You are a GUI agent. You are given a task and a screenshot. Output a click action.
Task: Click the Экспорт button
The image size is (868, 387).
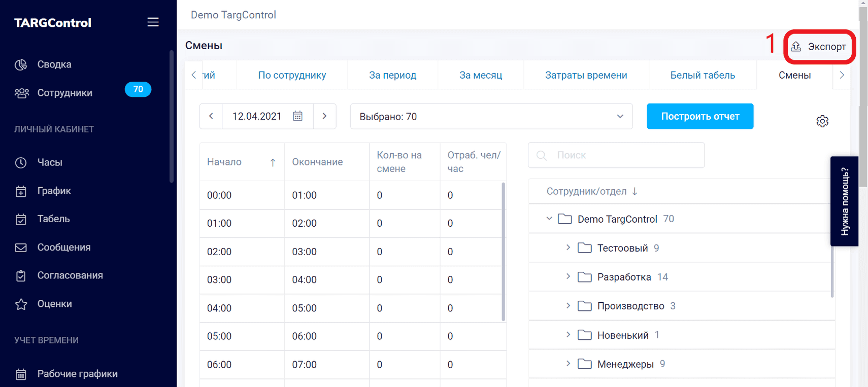point(819,47)
